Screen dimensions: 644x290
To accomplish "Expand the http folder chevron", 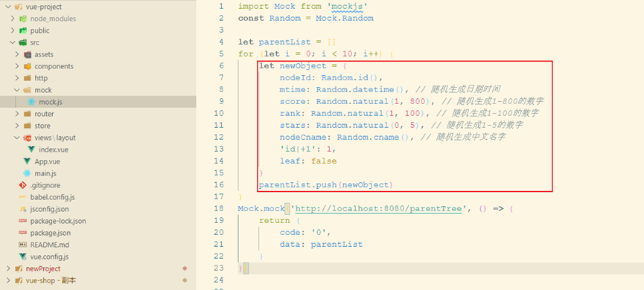I will click(x=17, y=78).
